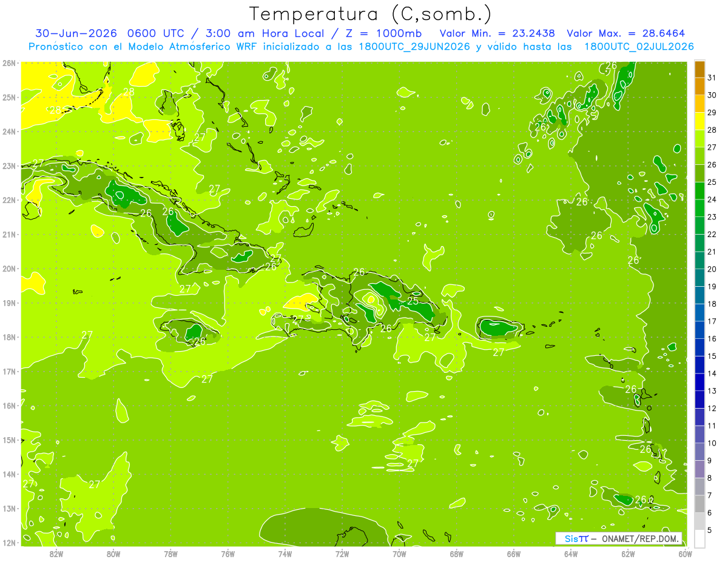The height and width of the screenshot is (562, 728).
Task: Click the '82W' longitude axis label
Action: click(x=56, y=554)
